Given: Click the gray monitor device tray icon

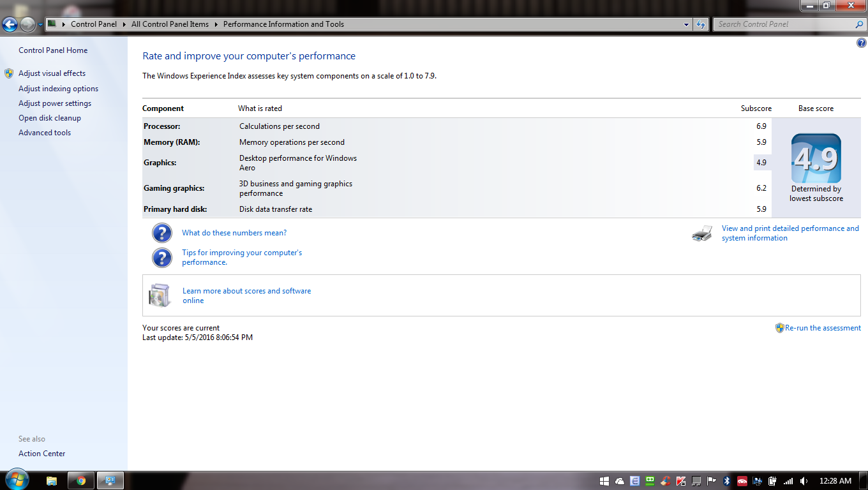Looking at the screenshot, I should pos(696,481).
